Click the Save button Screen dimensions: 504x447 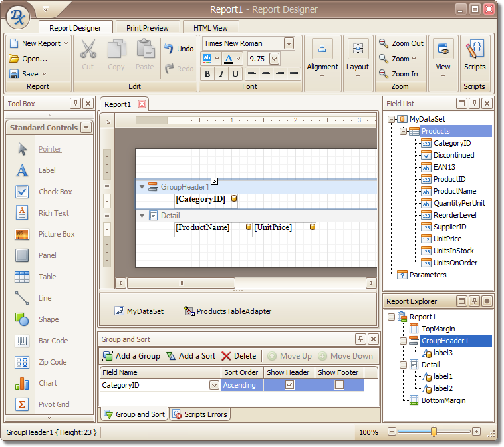coord(24,74)
